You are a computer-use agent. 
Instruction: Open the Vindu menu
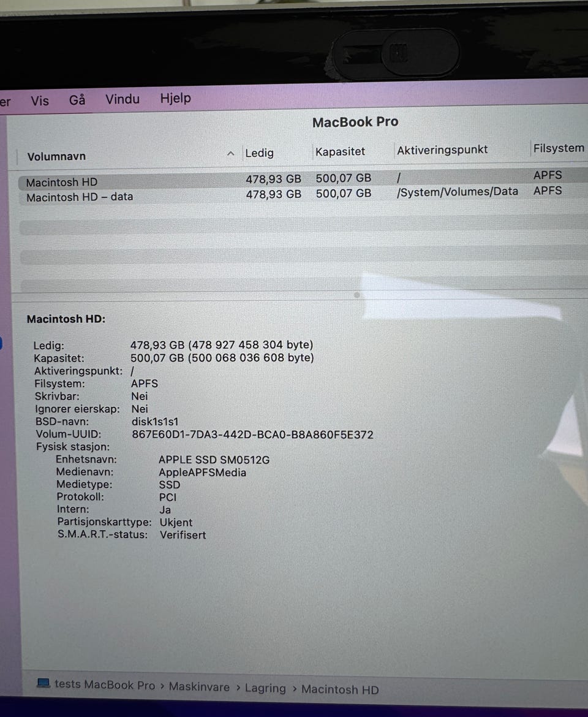123,99
